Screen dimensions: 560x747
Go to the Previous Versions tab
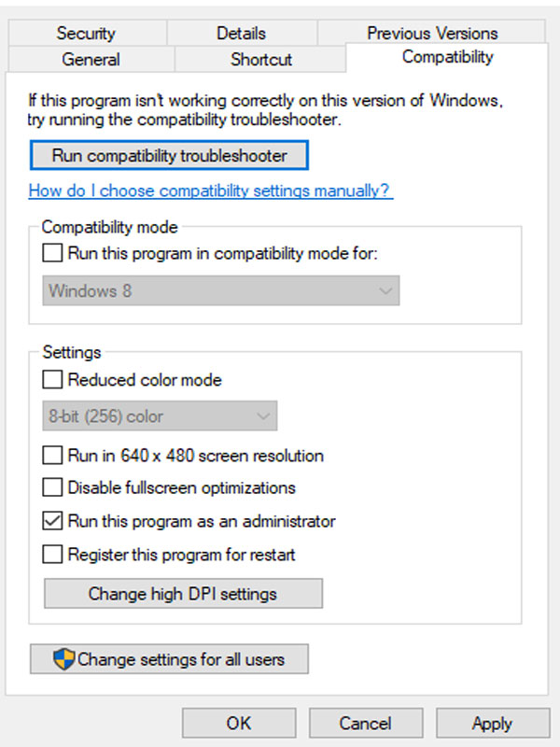pyautogui.click(x=432, y=33)
